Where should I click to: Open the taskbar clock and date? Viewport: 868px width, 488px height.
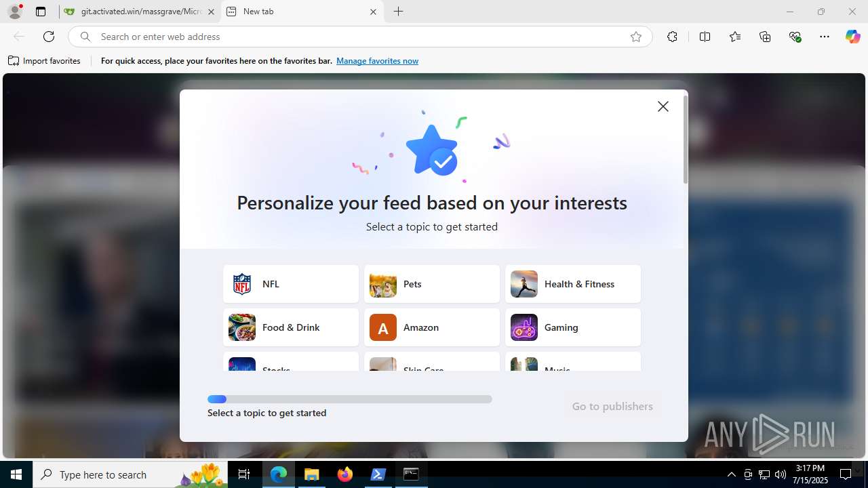pyautogui.click(x=810, y=474)
